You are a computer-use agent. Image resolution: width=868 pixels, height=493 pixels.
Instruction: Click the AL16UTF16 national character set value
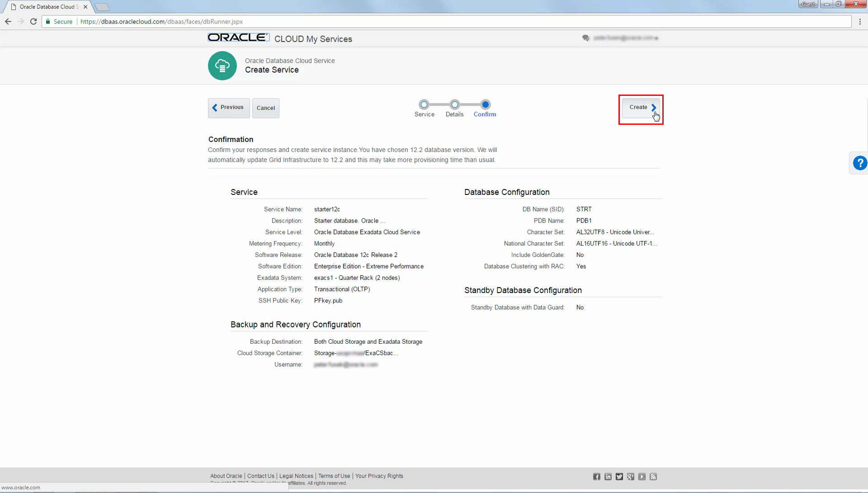coord(617,244)
